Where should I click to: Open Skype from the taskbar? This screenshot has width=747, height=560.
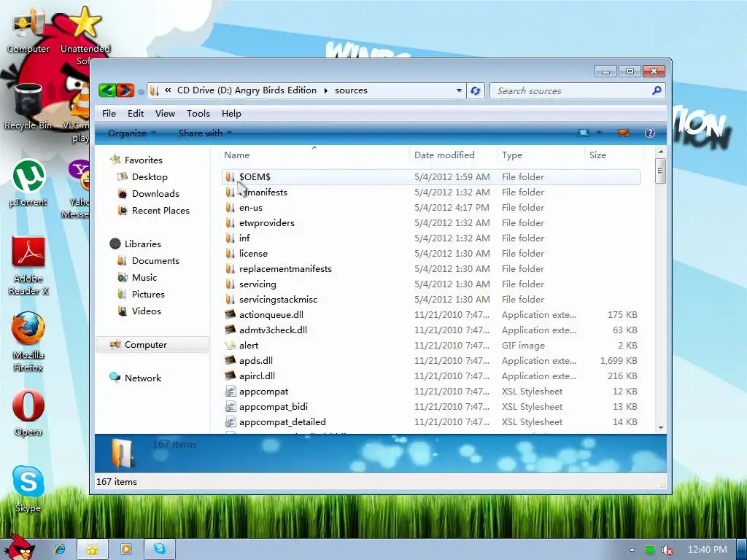(159, 549)
